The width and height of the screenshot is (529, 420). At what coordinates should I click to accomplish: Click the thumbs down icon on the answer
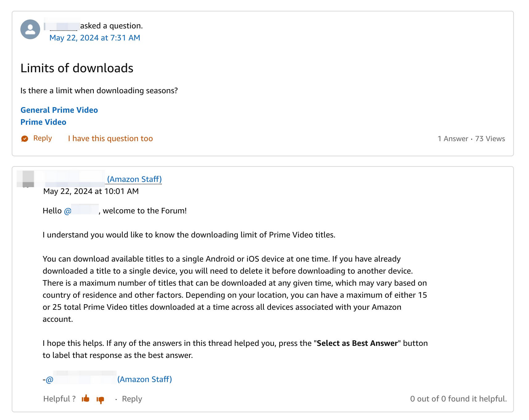[x=100, y=400]
